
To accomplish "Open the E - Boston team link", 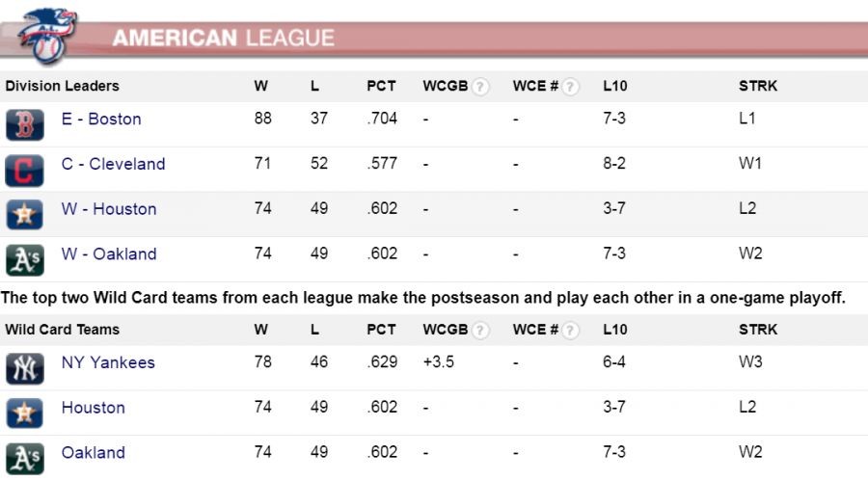I will pos(101,120).
